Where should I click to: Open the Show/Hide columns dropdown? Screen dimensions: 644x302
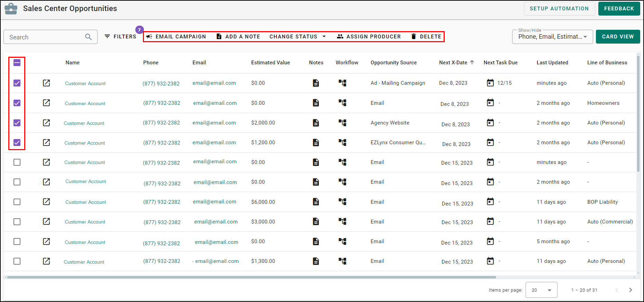[553, 37]
